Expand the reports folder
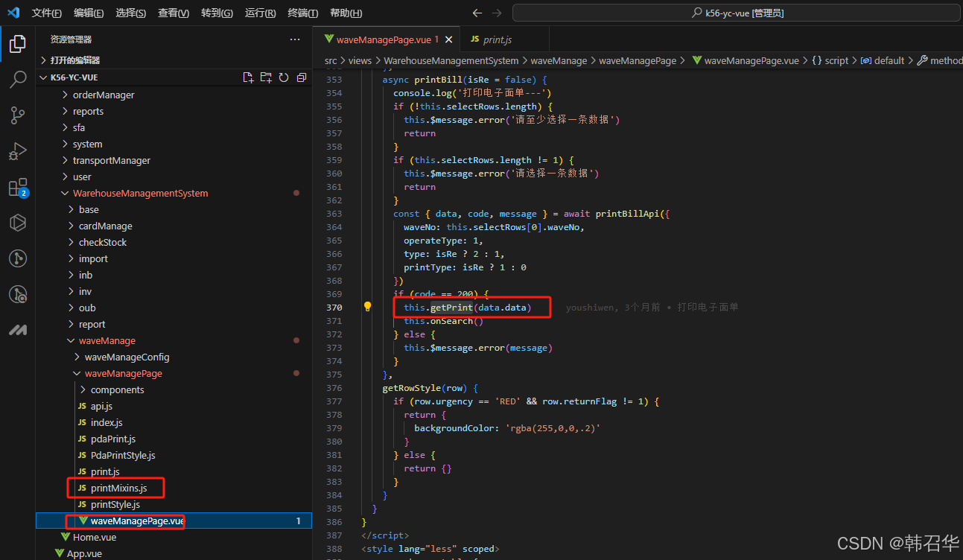The width and height of the screenshot is (963, 560). pyautogui.click(x=174, y=111)
